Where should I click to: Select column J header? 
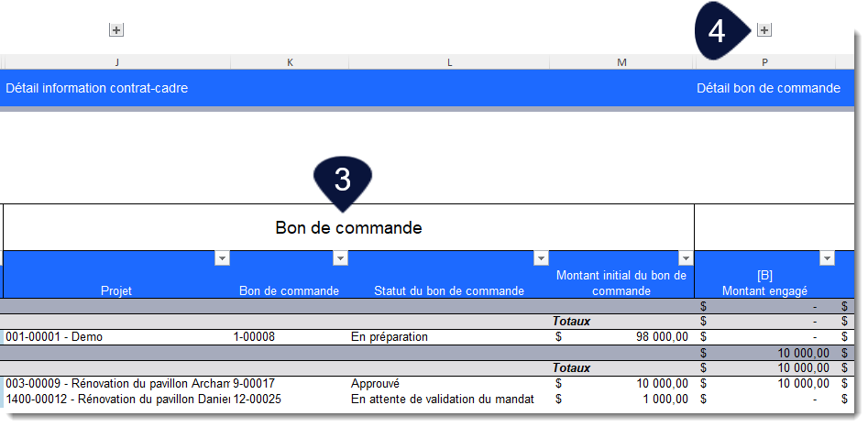click(x=116, y=62)
